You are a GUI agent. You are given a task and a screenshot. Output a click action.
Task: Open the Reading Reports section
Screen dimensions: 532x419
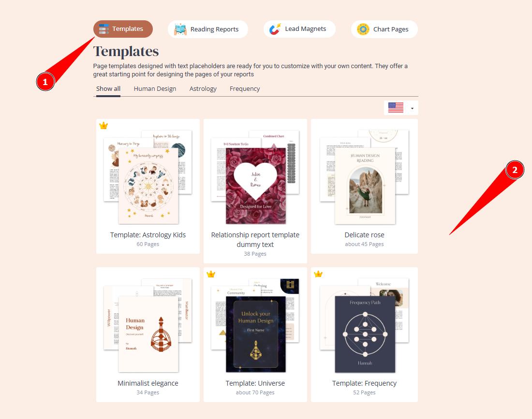coord(207,29)
